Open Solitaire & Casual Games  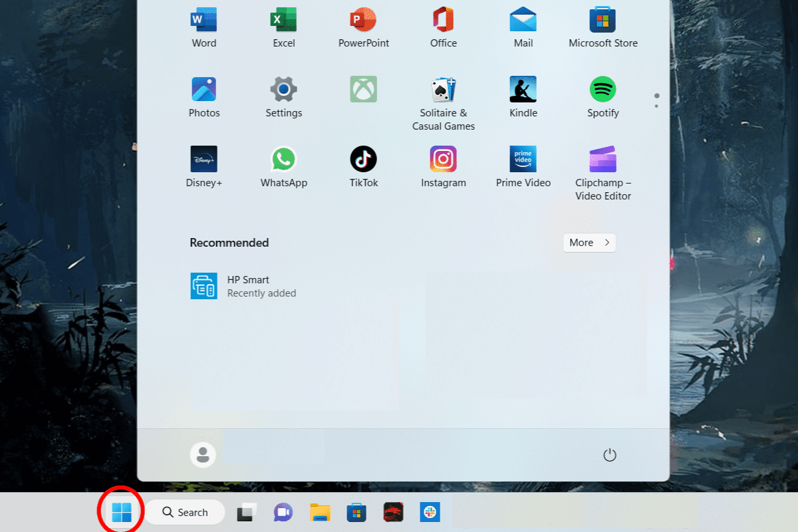click(x=443, y=104)
